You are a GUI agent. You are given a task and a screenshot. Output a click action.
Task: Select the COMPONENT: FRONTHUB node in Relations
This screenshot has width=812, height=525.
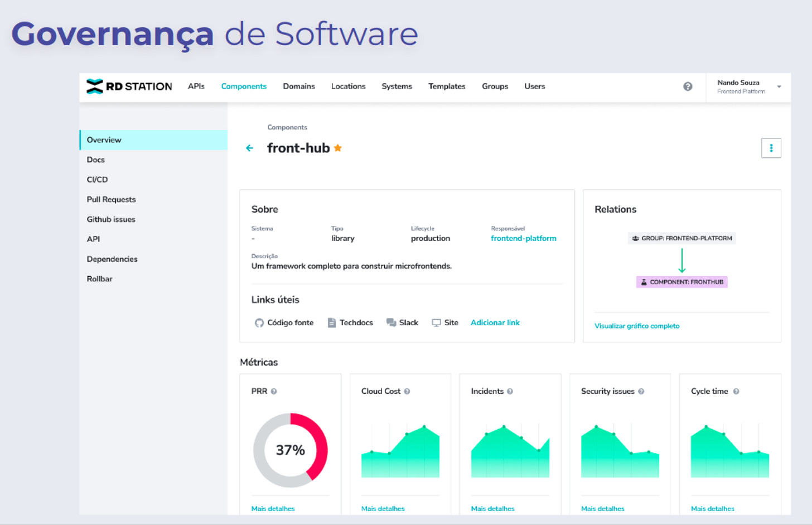681,282
